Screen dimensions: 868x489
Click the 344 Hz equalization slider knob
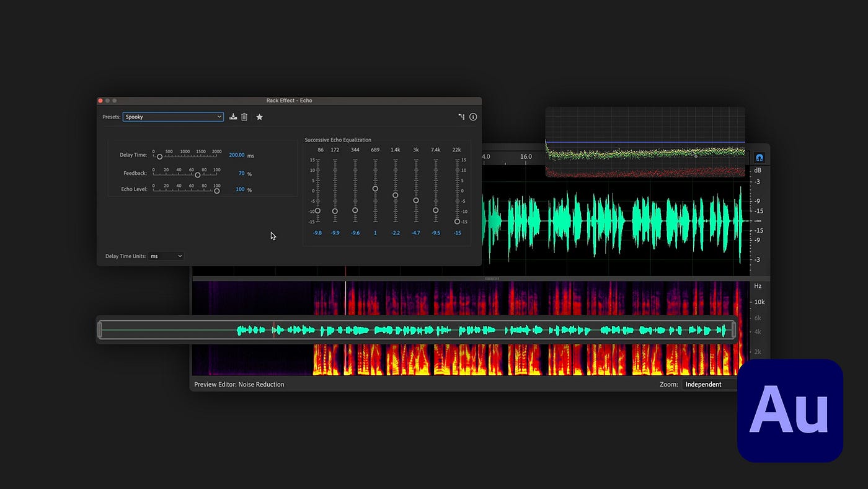(355, 210)
